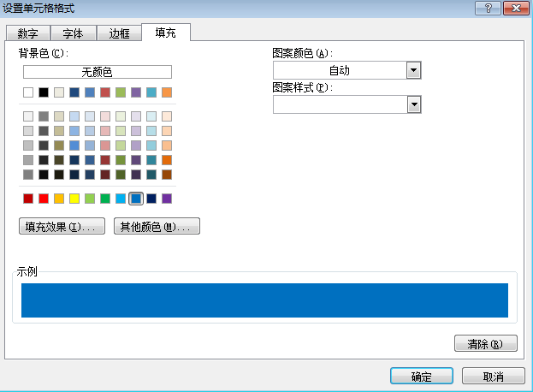Screen dimensions: 533x392
Task: Choose the cream swatch in top theme row
Action: click(x=59, y=92)
